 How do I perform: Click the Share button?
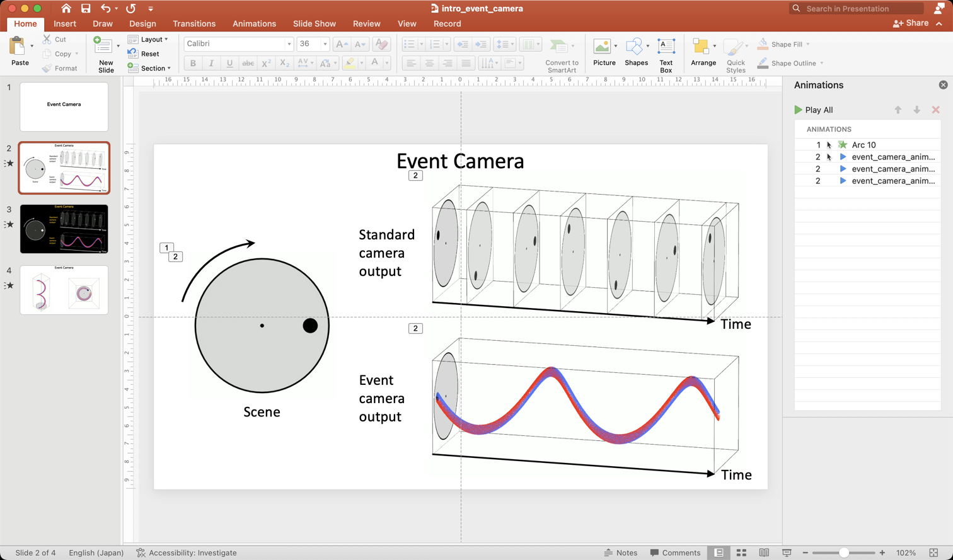click(x=913, y=23)
